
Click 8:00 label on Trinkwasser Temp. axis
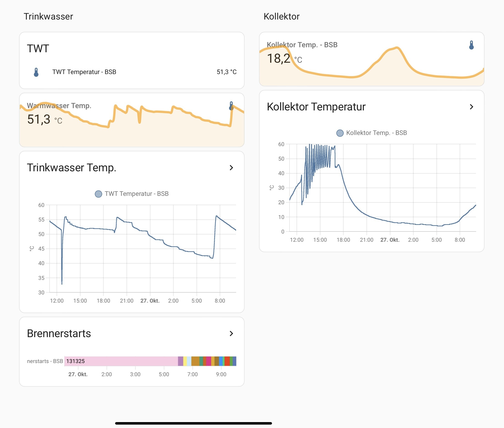(220, 301)
